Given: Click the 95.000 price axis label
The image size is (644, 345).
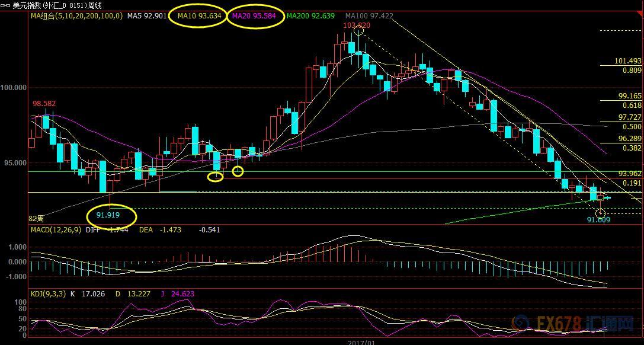Looking at the screenshot, I should tap(15, 162).
